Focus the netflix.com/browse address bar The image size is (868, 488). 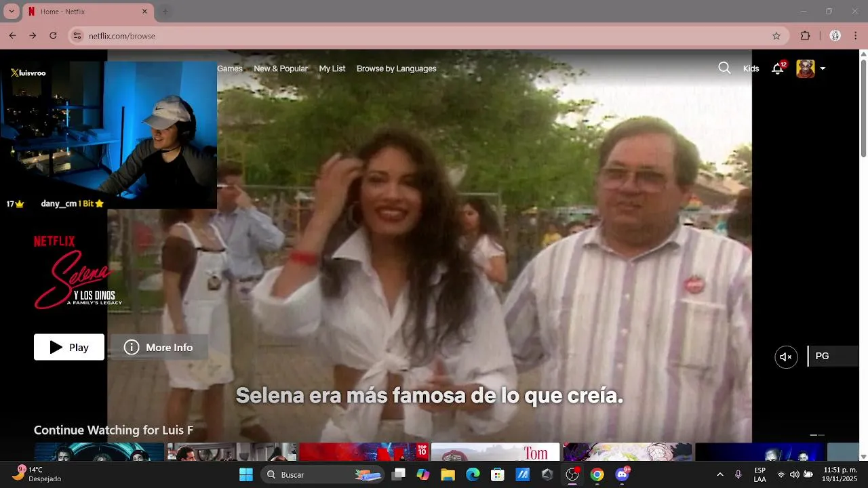[429, 36]
